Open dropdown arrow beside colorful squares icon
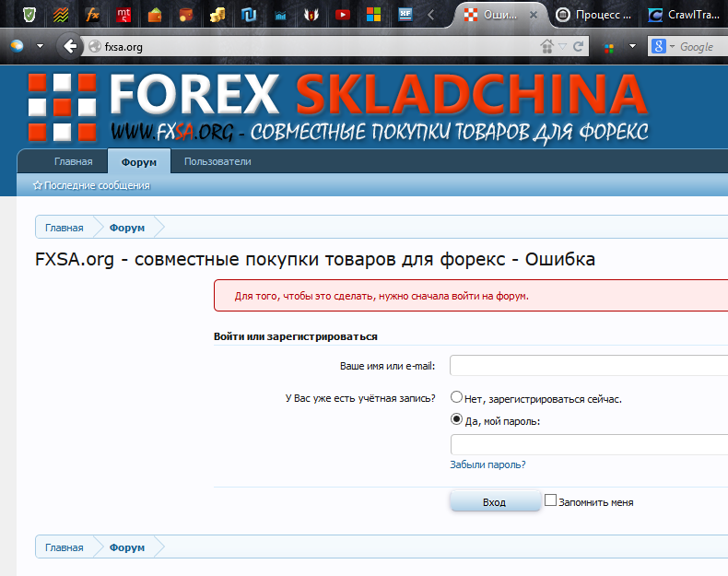728x576 pixels. [632, 46]
